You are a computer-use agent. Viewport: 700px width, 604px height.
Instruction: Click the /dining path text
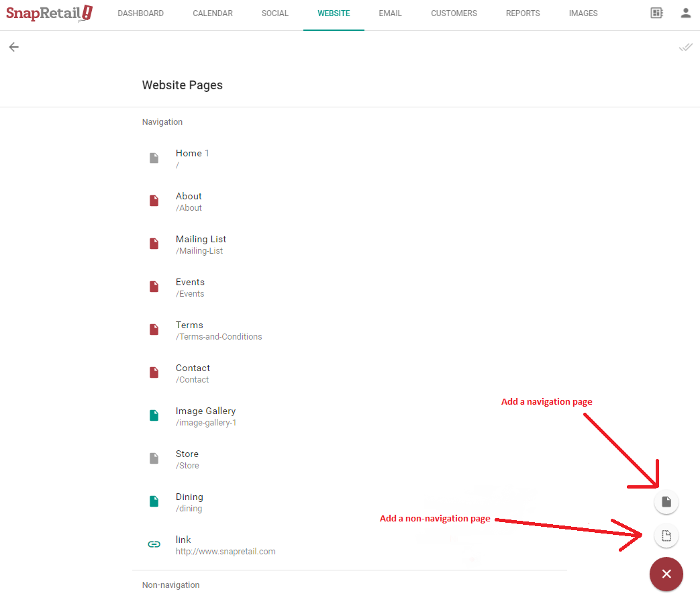pyautogui.click(x=189, y=509)
